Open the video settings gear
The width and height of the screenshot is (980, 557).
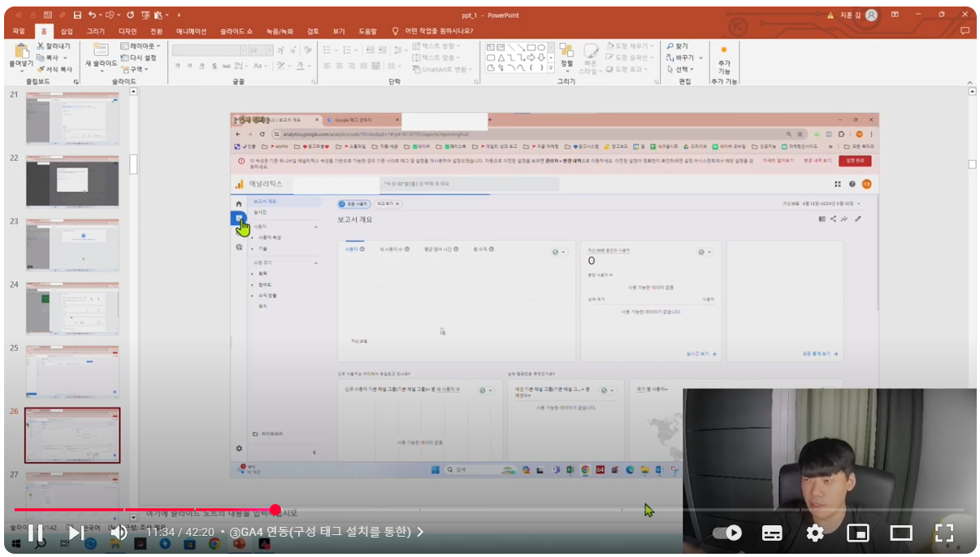tap(815, 533)
